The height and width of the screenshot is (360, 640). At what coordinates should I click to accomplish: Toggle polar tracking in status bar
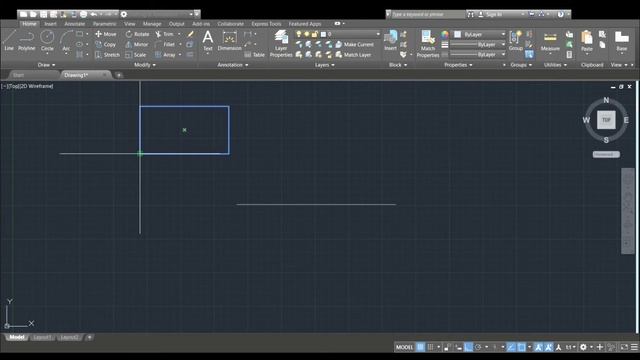pyautogui.click(x=478, y=347)
